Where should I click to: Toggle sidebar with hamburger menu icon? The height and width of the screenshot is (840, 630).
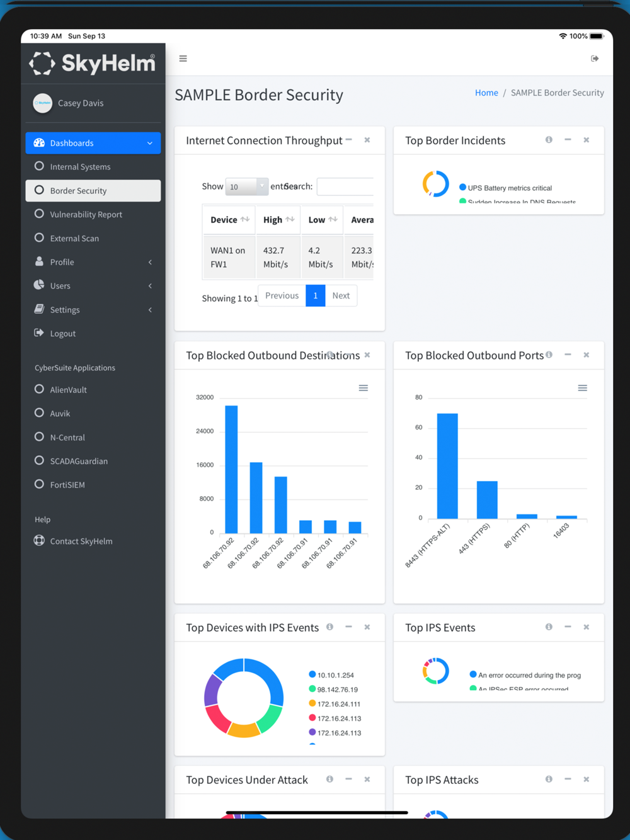183,59
